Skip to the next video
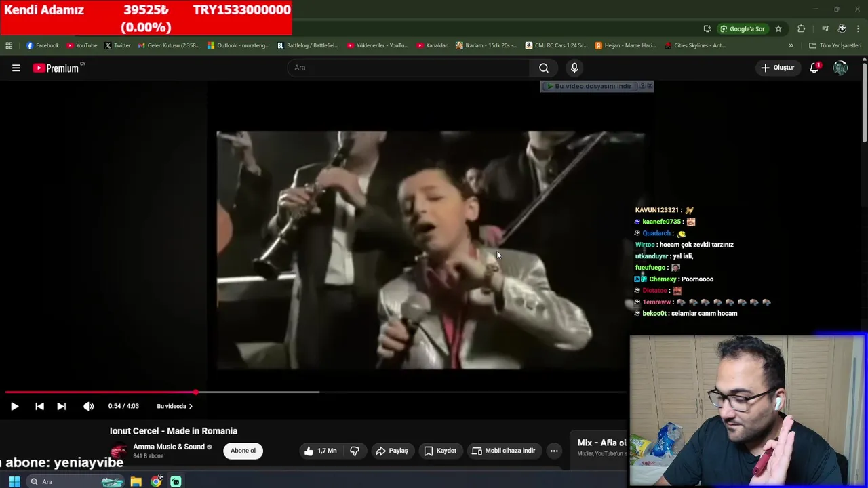 point(61,406)
